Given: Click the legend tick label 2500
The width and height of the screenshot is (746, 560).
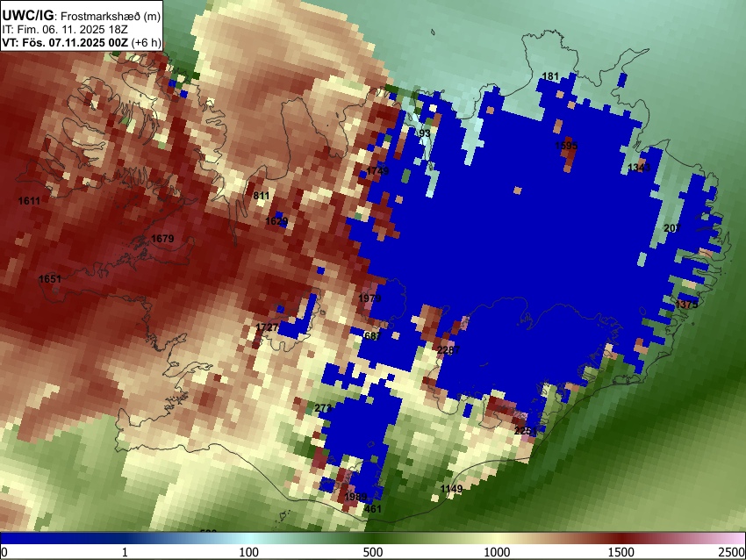Looking at the screenshot, I should (x=732, y=552).
